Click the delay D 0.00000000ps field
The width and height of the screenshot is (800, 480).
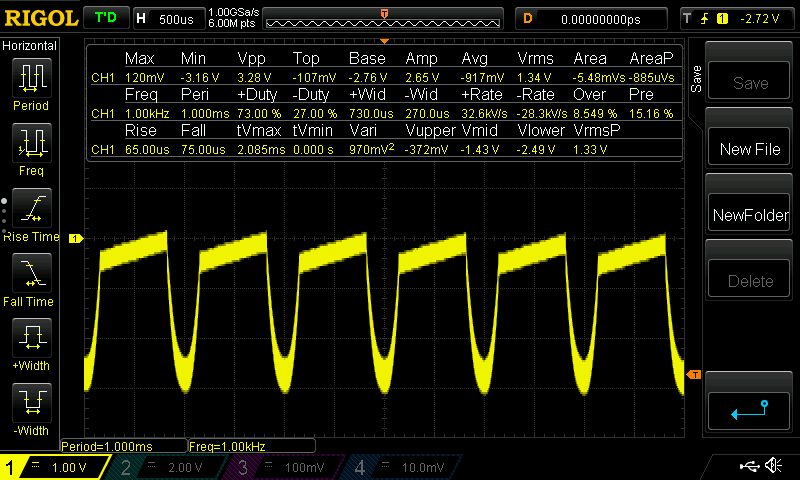(x=591, y=19)
